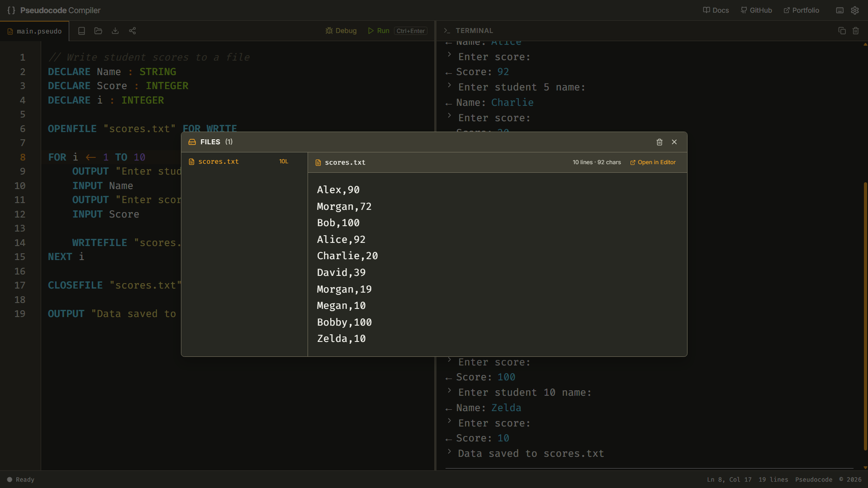Click '10 lines · 92 chars' info text
The width and height of the screenshot is (868, 488).
(597, 162)
